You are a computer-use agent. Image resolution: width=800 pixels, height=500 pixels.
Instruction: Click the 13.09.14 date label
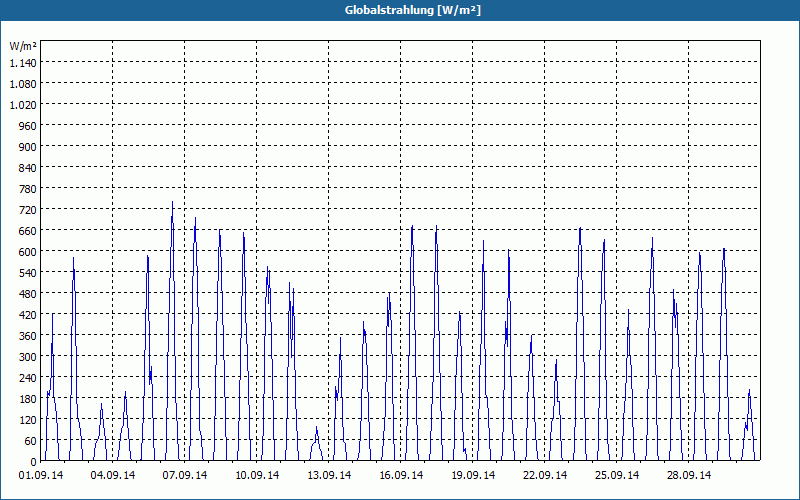(329, 475)
